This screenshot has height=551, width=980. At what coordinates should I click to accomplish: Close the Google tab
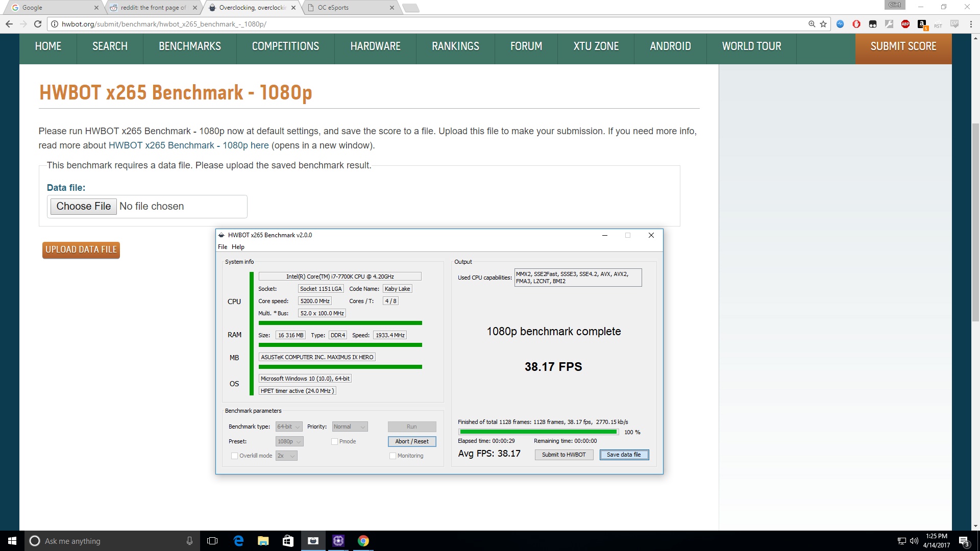click(x=96, y=8)
